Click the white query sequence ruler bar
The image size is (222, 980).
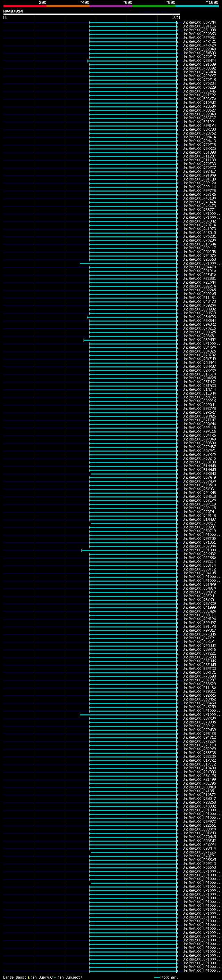[x=92, y=14]
